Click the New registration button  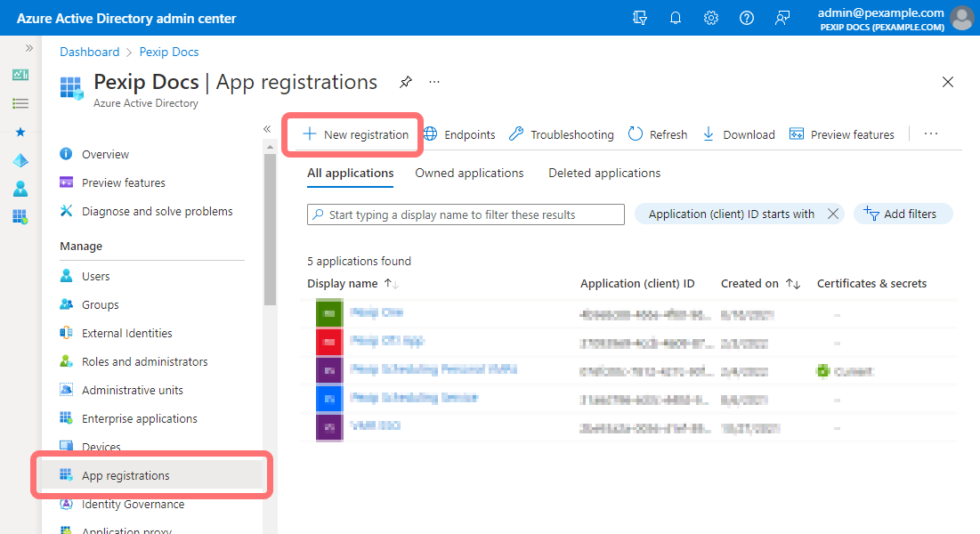(355, 134)
